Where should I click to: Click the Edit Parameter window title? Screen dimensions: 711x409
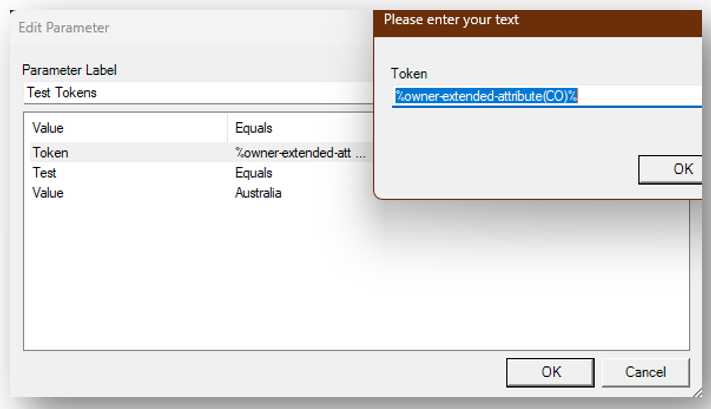[64, 27]
